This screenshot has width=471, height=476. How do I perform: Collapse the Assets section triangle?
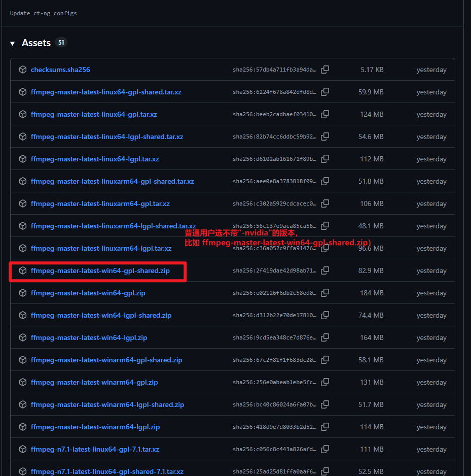point(13,44)
